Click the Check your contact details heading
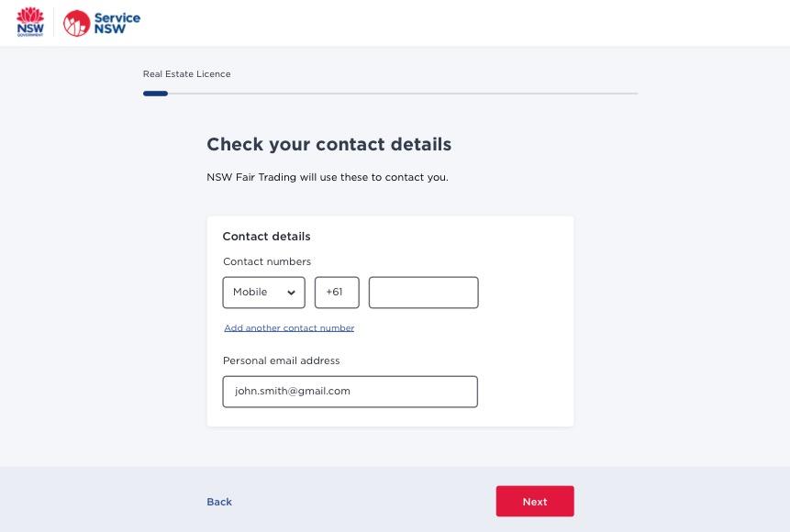This screenshot has width=790, height=532. coord(329,144)
